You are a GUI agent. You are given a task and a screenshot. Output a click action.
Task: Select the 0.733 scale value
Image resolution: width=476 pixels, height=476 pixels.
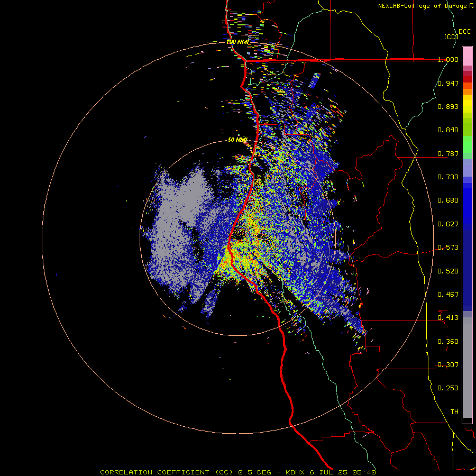[448, 177]
